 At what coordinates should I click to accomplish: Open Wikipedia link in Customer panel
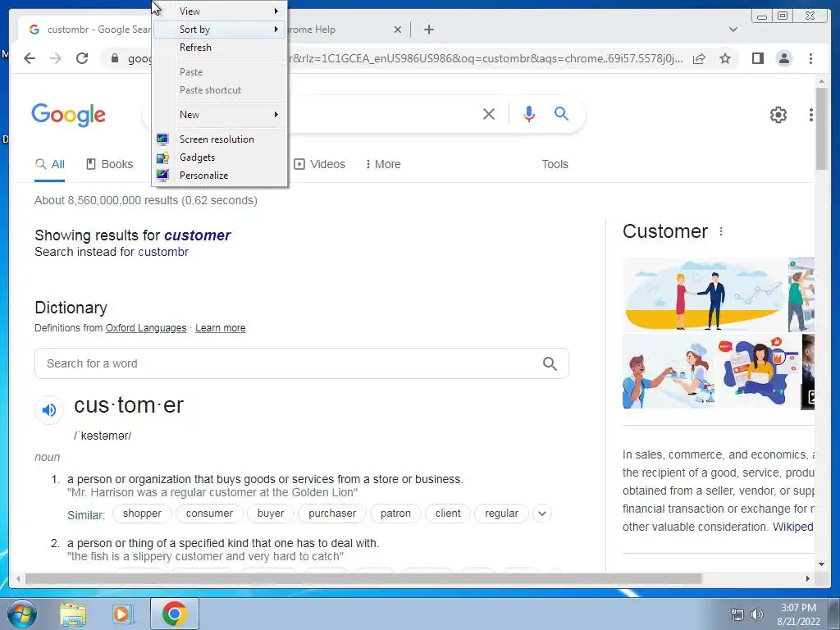click(x=793, y=527)
